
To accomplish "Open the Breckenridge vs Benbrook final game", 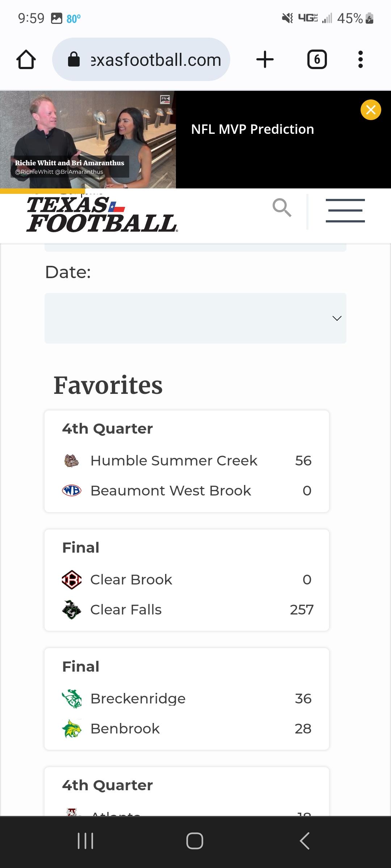I will 187,699.
